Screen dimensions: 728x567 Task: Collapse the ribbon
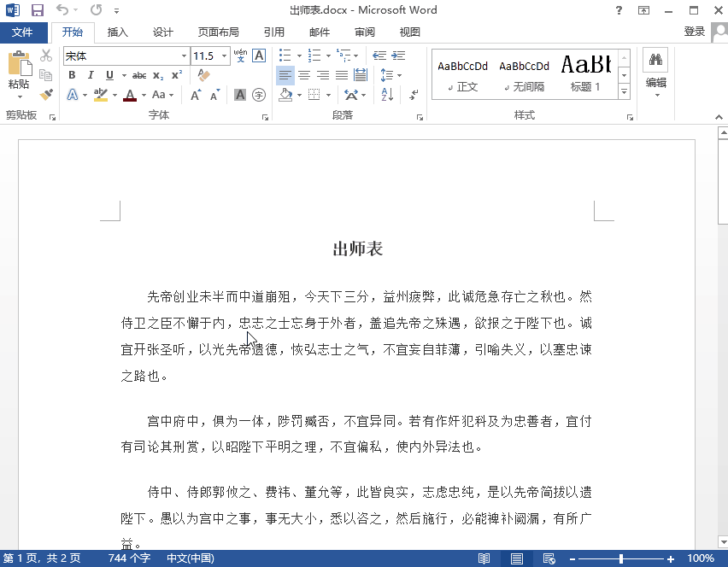click(719, 117)
